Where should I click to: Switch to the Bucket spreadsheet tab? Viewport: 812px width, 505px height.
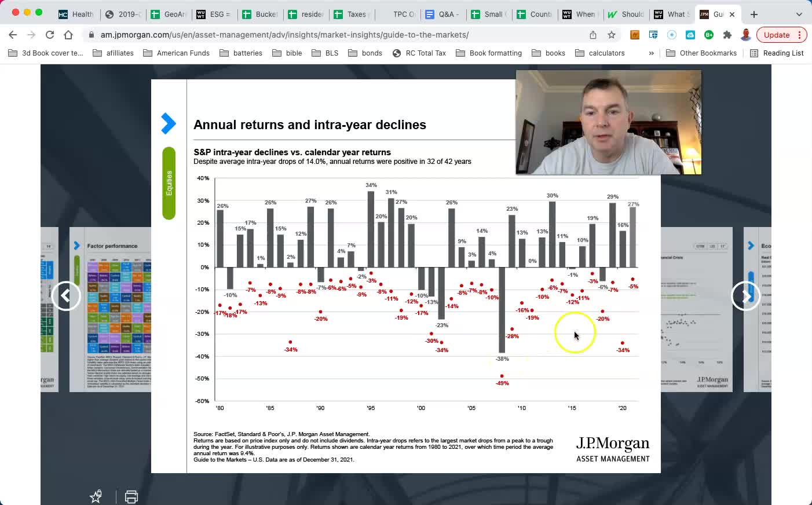pos(259,14)
